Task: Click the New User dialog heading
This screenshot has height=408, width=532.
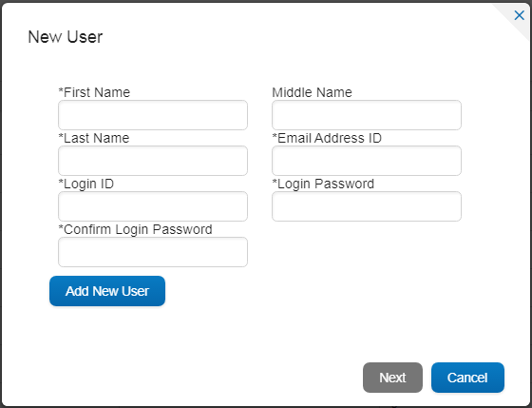Action: click(x=66, y=37)
